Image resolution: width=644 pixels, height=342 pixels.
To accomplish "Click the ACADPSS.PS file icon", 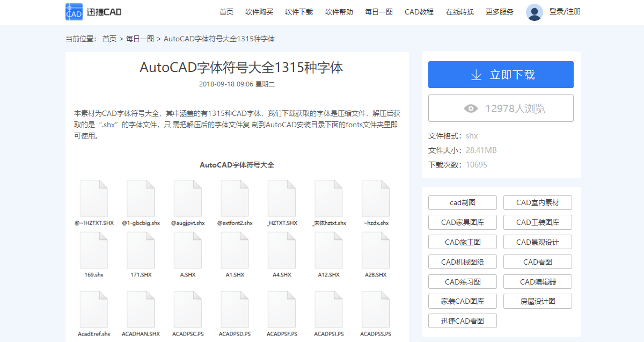I will 376,309.
